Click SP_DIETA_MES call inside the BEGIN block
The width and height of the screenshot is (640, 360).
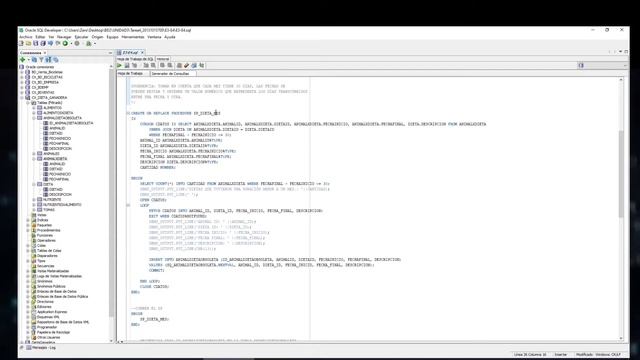pyautogui.click(x=154, y=319)
